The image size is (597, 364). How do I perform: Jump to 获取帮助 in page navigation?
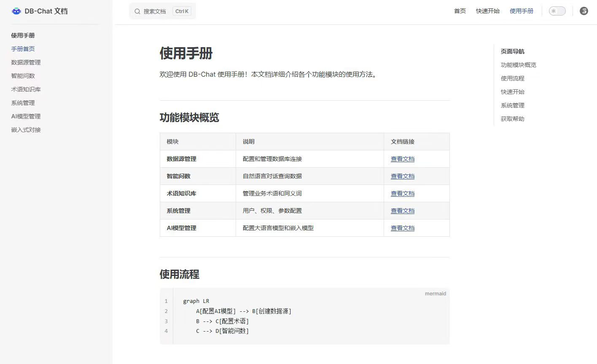(512, 119)
